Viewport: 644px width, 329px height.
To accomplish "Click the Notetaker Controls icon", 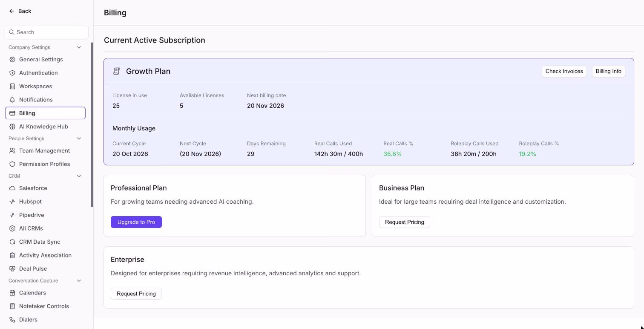I will coord(12,306).
